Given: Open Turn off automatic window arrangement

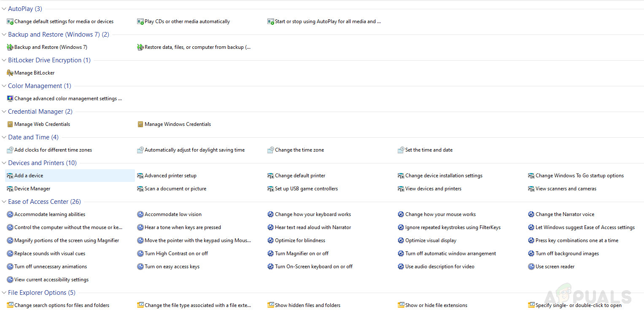Looking at the screenshot, I should pyautogui.click(x=450, y=254).
